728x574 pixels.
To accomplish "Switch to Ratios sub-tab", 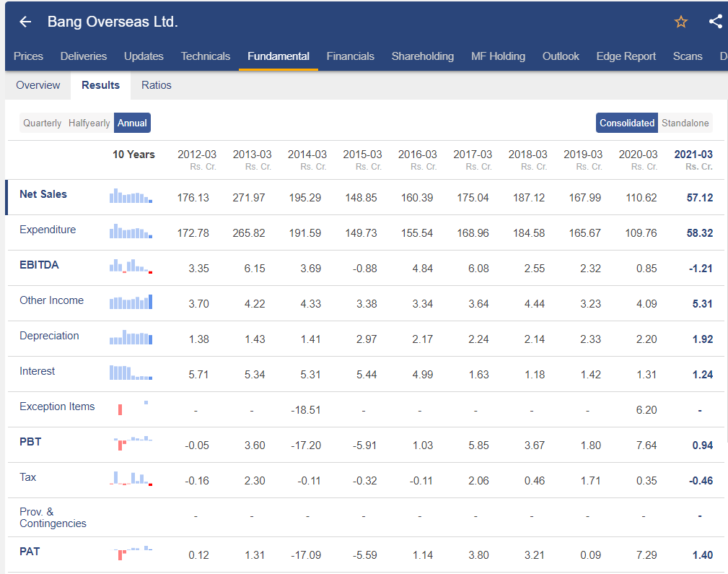I will pyautogui.click(x=157, y=85).
